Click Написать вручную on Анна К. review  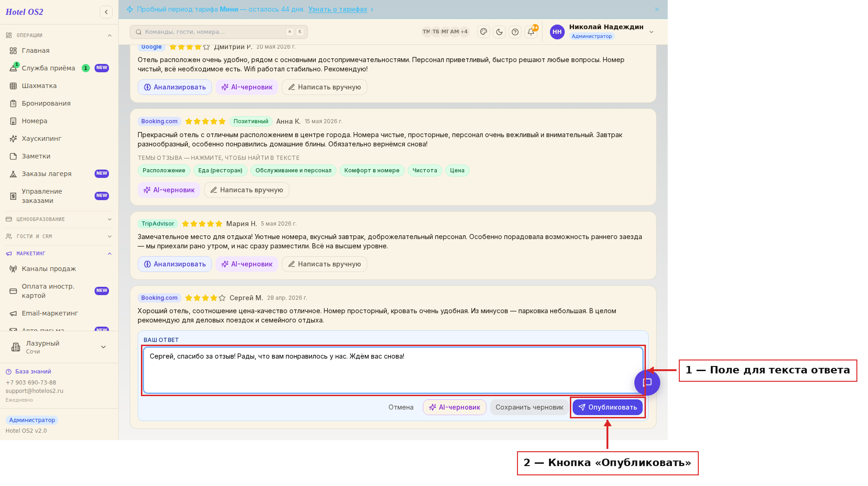click(x=247, y=190)
